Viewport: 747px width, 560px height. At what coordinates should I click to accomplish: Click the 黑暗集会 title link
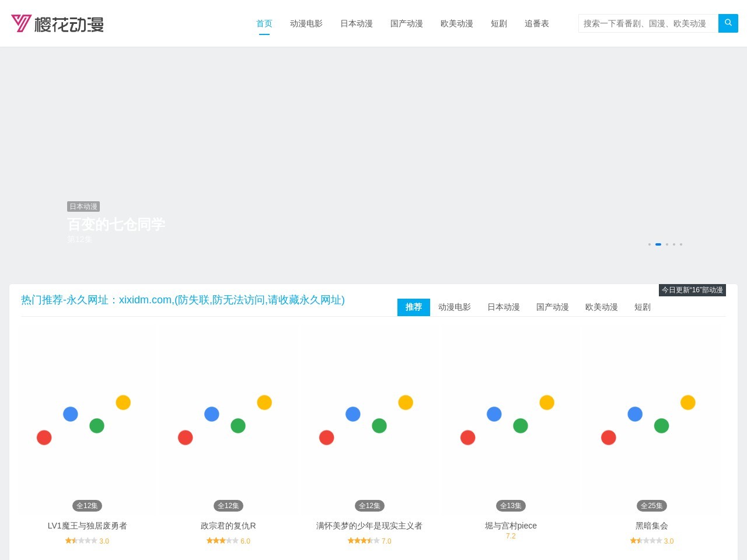point(652,526)
